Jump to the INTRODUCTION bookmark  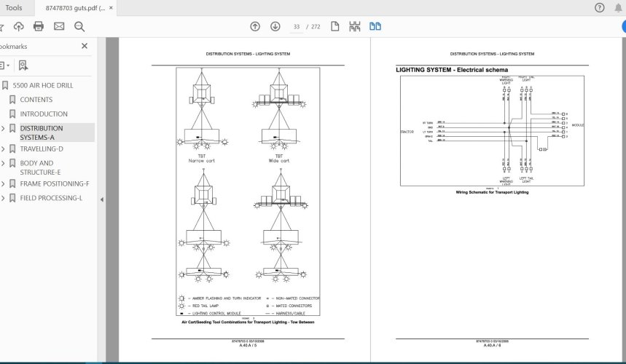[44, 114]
